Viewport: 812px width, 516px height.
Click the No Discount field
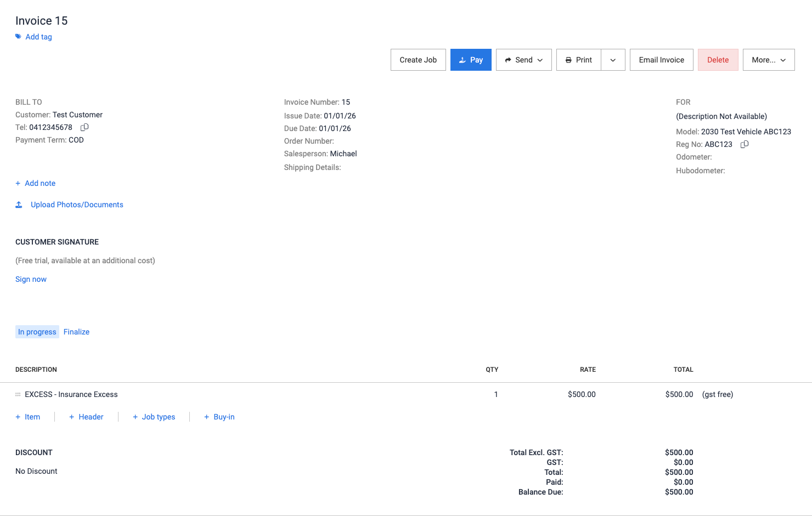36,471
